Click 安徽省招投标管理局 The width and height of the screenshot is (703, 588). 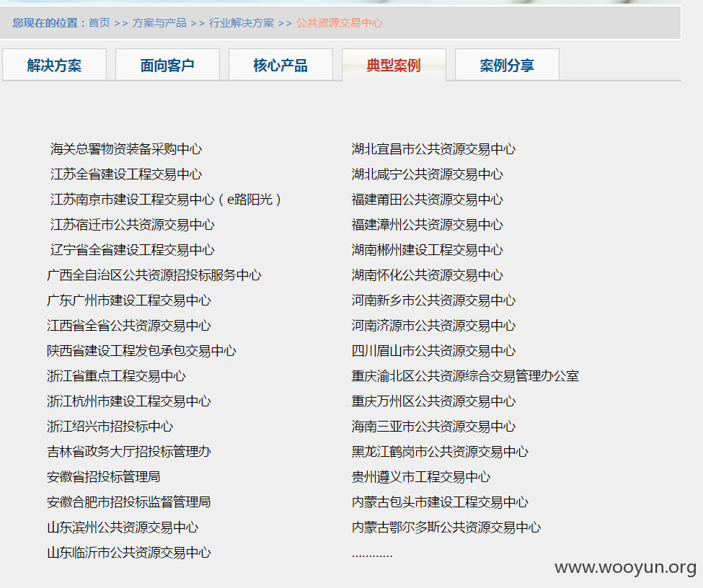104,476
